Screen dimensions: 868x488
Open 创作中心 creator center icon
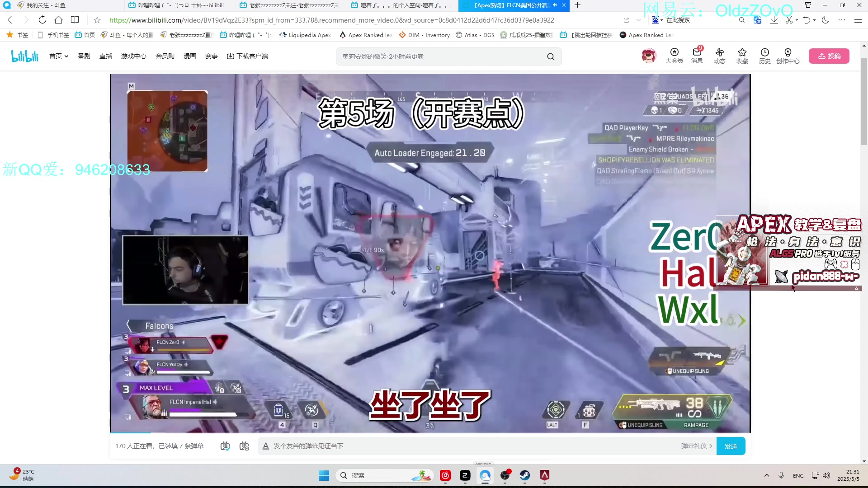click(x=788, y=56)
